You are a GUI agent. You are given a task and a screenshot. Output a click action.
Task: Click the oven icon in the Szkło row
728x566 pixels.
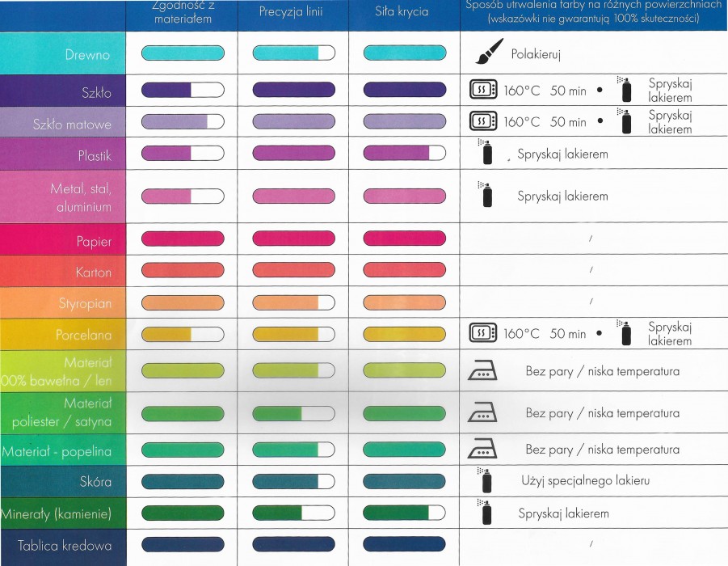tap(483, 89)
